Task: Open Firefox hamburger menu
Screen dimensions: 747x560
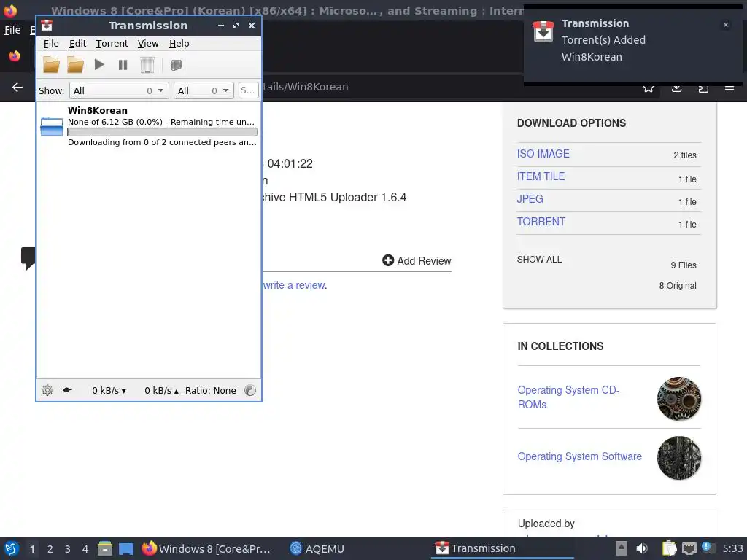Action: (x=729, y=87)
